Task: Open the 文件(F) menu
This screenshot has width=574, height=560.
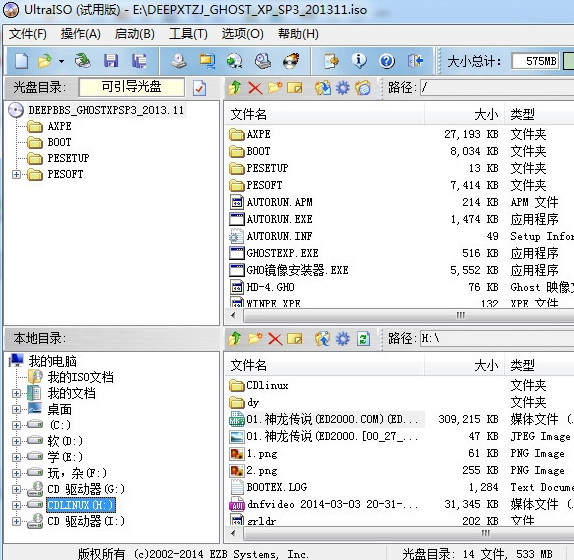Action: click(28, 34)
